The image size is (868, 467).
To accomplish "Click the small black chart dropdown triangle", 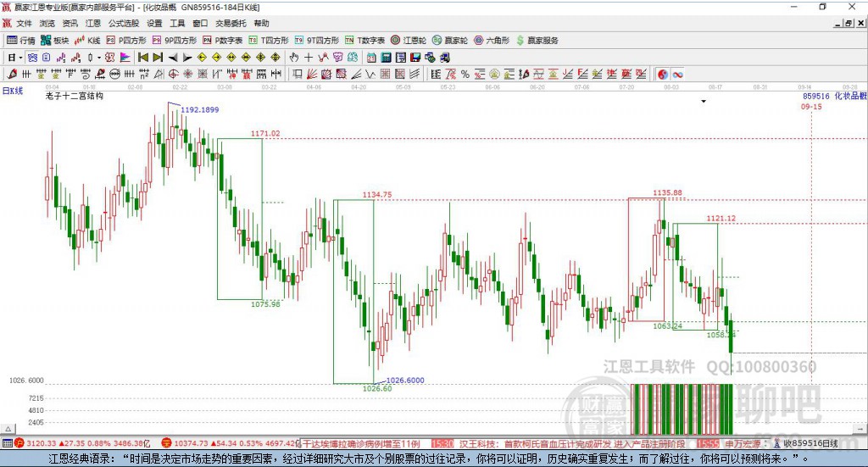I will (704, 101).
